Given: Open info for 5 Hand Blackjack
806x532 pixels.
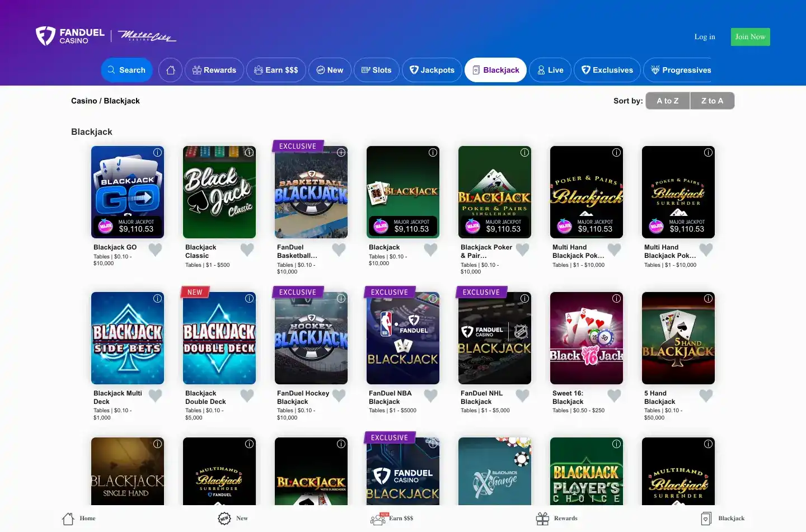Looking at the screenshot, I should tap(709, 298).
